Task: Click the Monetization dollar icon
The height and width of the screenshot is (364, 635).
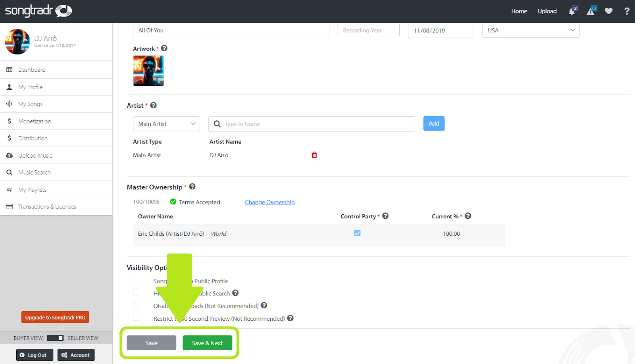Action: 9,121
